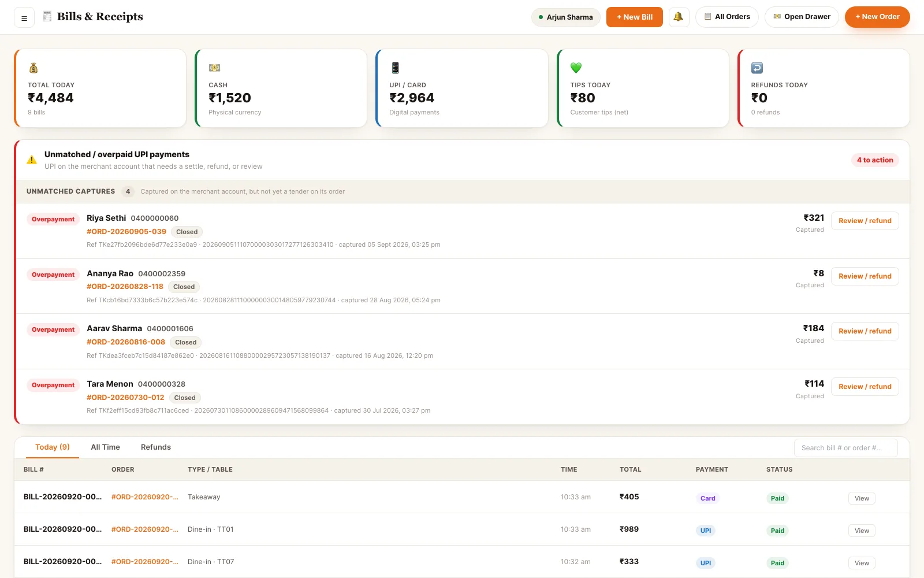Focus the Search bill # or order # field
Viewport: 924px width, 578px height.
(845, 448)
